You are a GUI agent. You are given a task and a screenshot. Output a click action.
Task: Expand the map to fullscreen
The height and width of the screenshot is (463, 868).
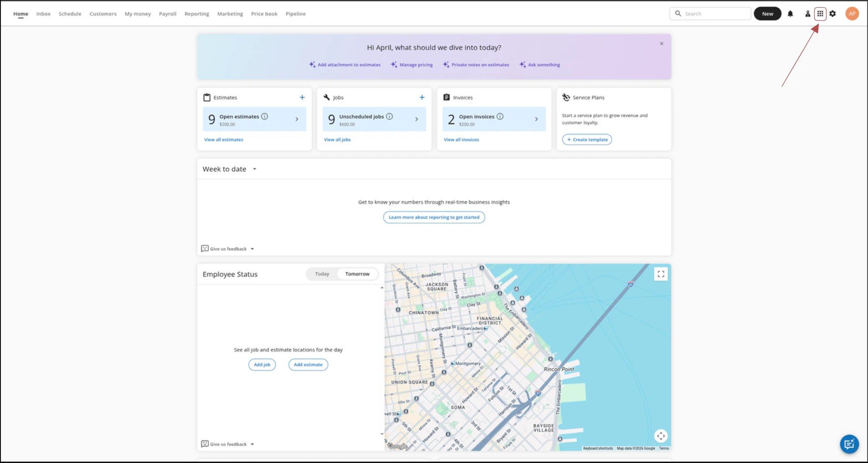pyautogui.click(x=660, y=274)
